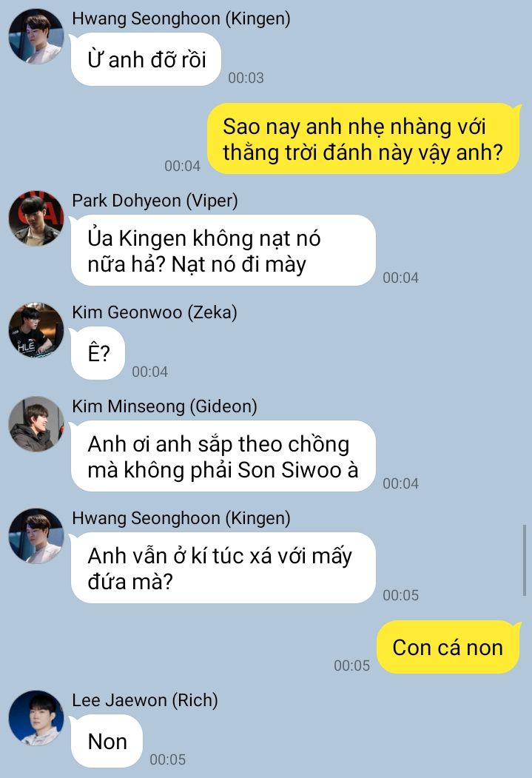Click the name Kim Geonwoo (Zeka)
Image resolution: width=532 pixels, height=778 pixels.
155,312
